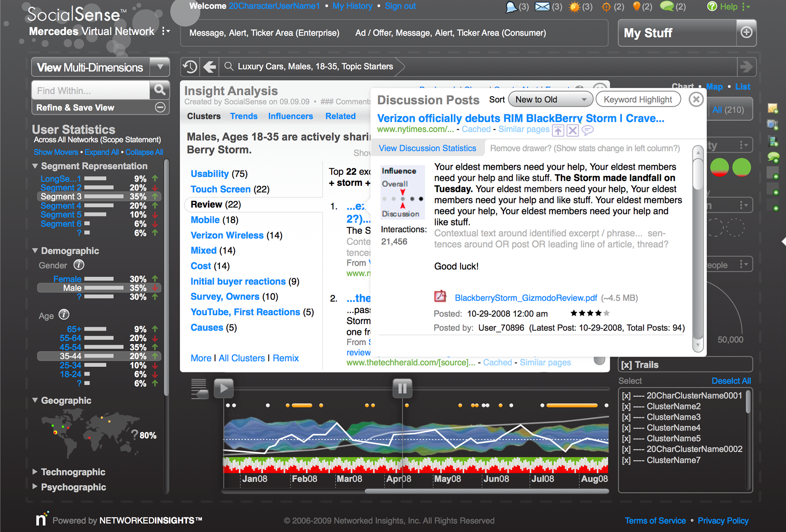Open the green chat bubble icon
786x532 pixels.
(x=667, y=6)
